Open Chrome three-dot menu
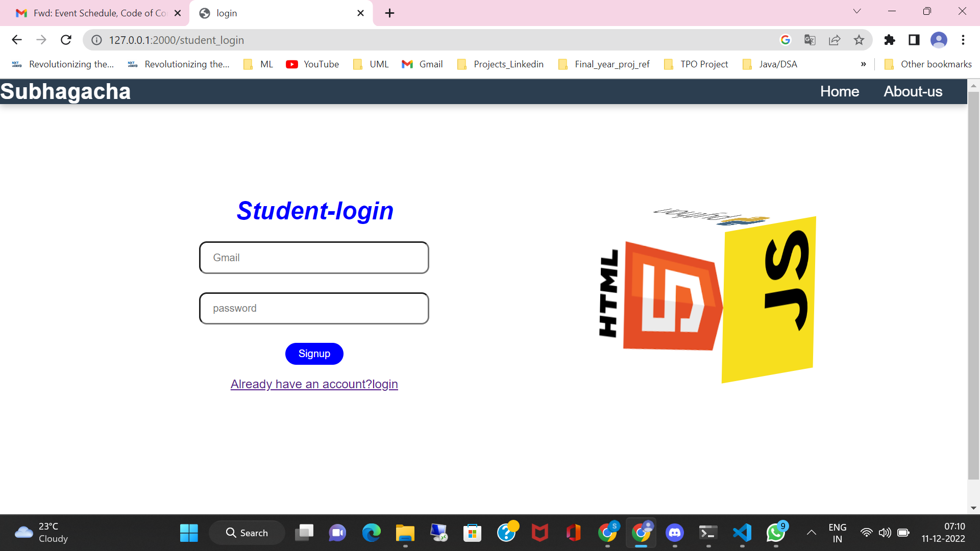Viewport: 980px width, 551px height. pyautogui.click(x=963, y=40)
